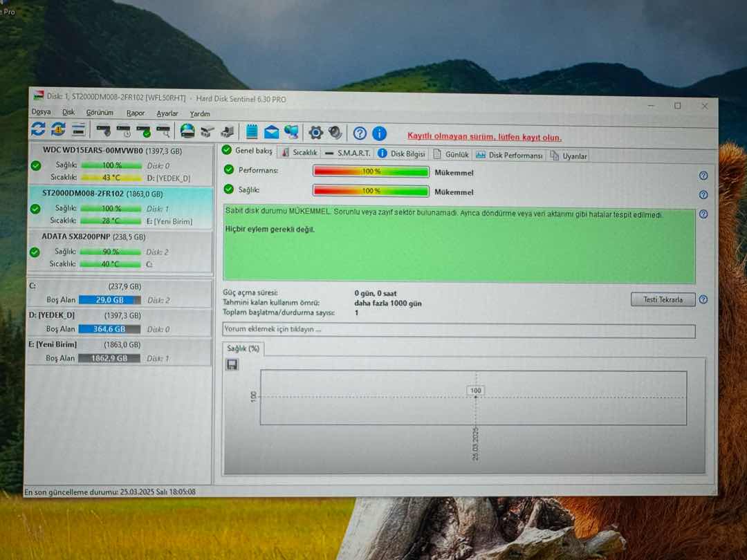Switch to the Uyanlar tab
The height and width of the screenshot is (560, 747).
coord(569,156)
